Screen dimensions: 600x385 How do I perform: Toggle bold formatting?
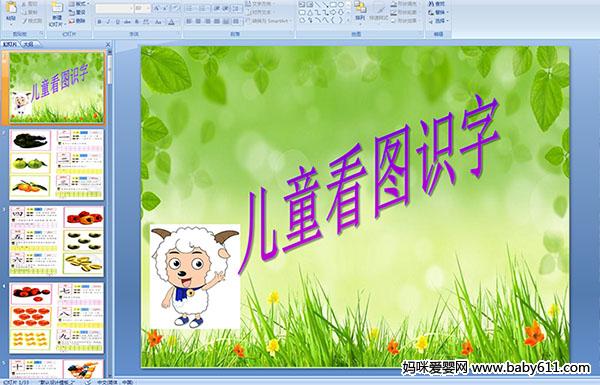click(x=100, y=22)
